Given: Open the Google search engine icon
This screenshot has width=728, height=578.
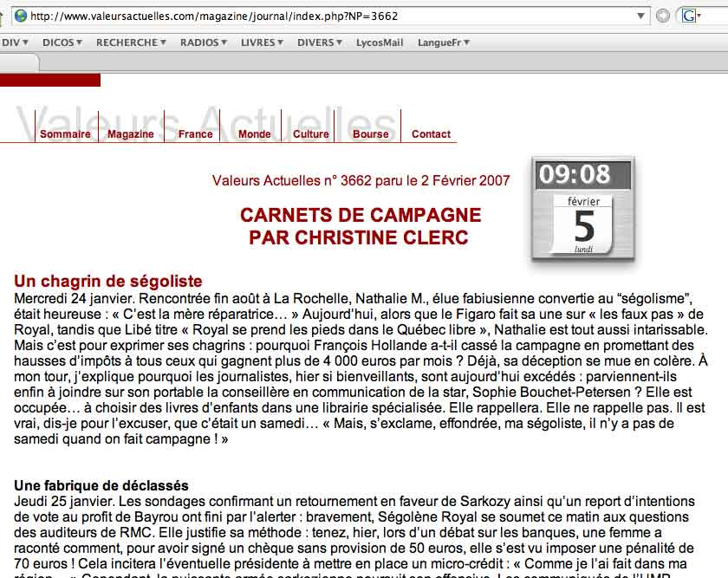Looking at the screenshot, I should (689, 16).
